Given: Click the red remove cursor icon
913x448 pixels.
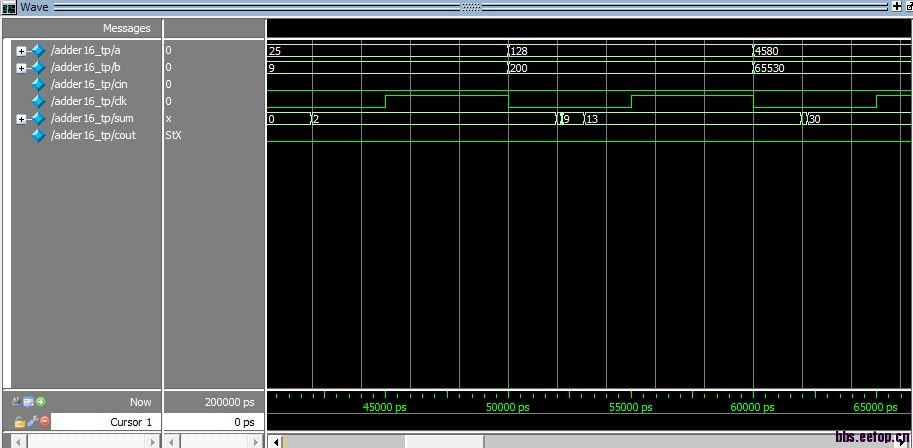Looking at the screenshot, I should pyautogui.click(x=45, y=421).
